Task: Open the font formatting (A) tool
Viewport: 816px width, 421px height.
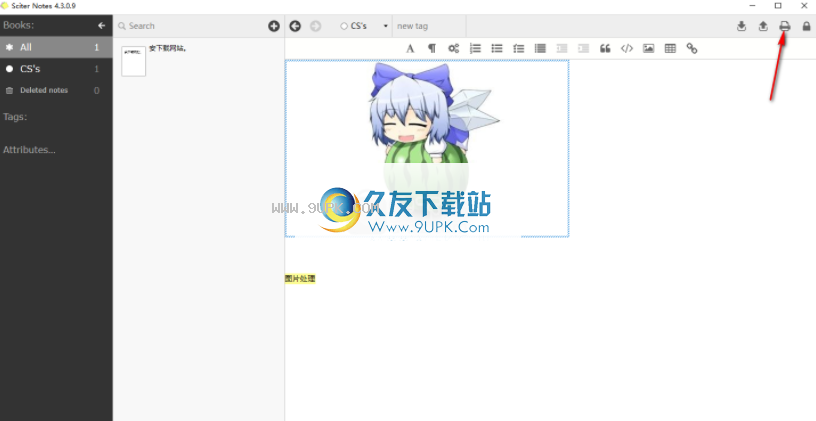Action: [410, 48]
